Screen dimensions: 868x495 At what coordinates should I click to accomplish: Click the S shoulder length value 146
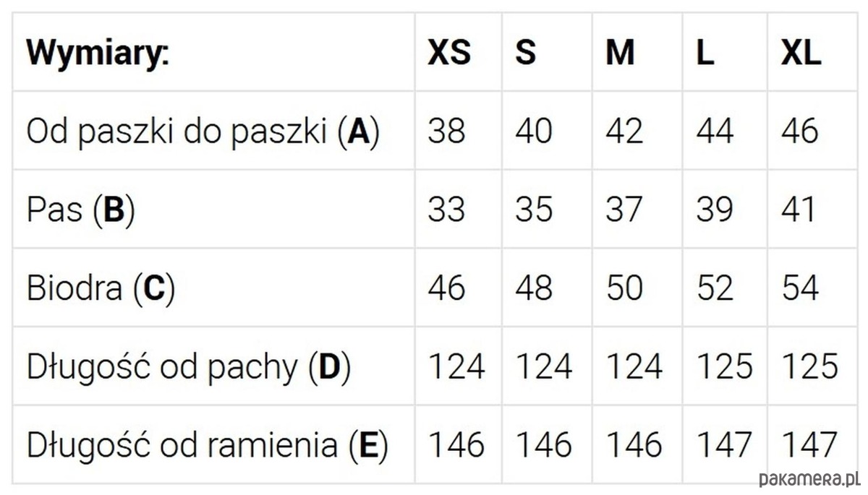click(544, 445)
